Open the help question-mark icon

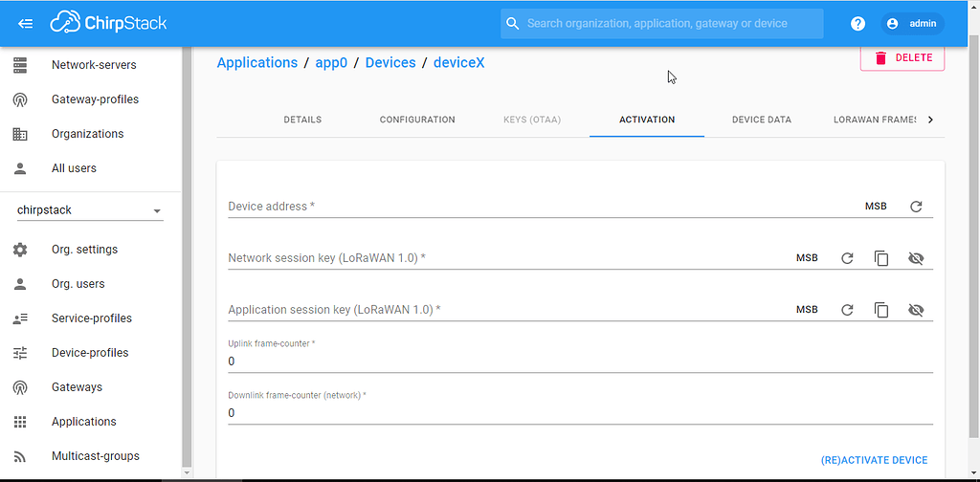tap(858, 24)
